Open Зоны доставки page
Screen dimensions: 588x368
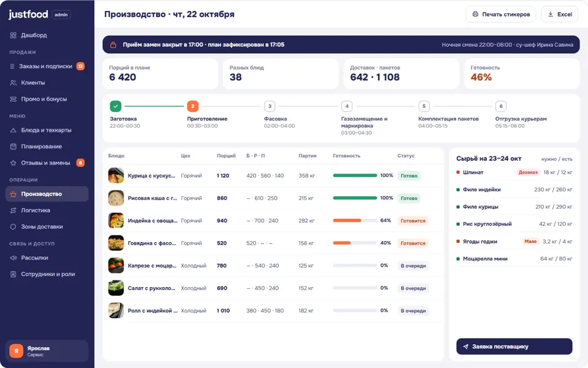click(x=47, y=227)
